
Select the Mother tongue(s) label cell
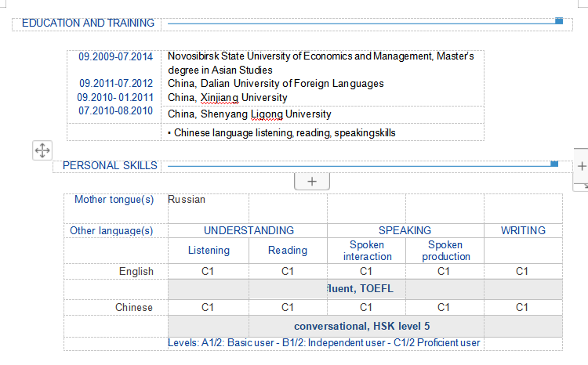tap(114, 200)
